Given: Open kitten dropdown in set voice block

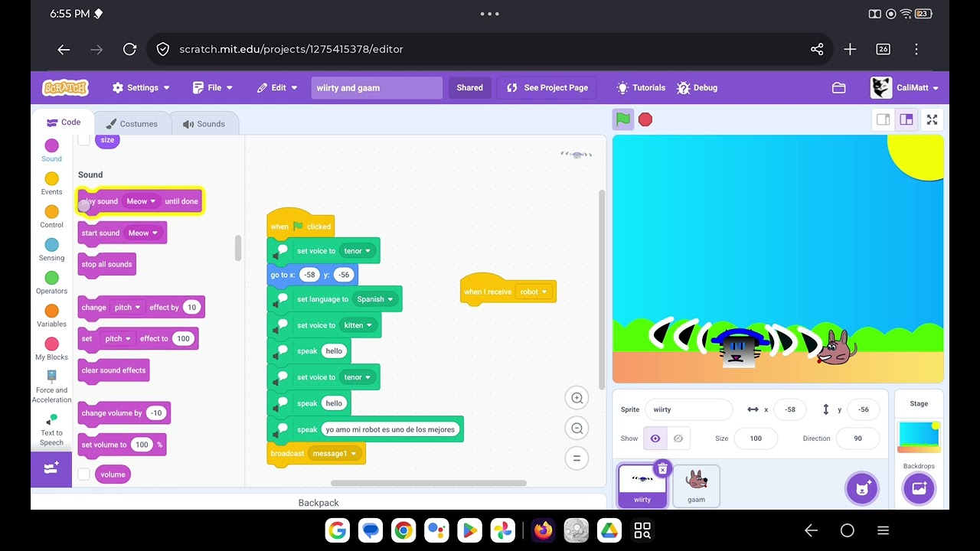Looking at the screenshot, I should [358, 325].
